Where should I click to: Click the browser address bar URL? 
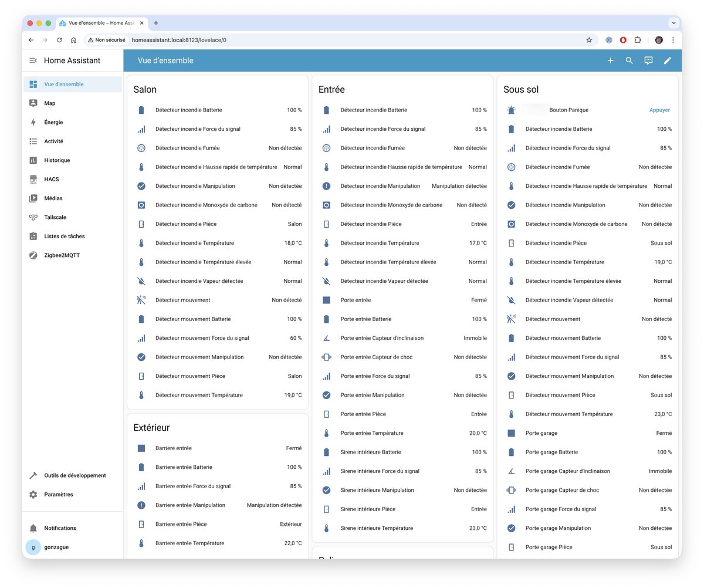pyautogui.click(x=179, y=40)
